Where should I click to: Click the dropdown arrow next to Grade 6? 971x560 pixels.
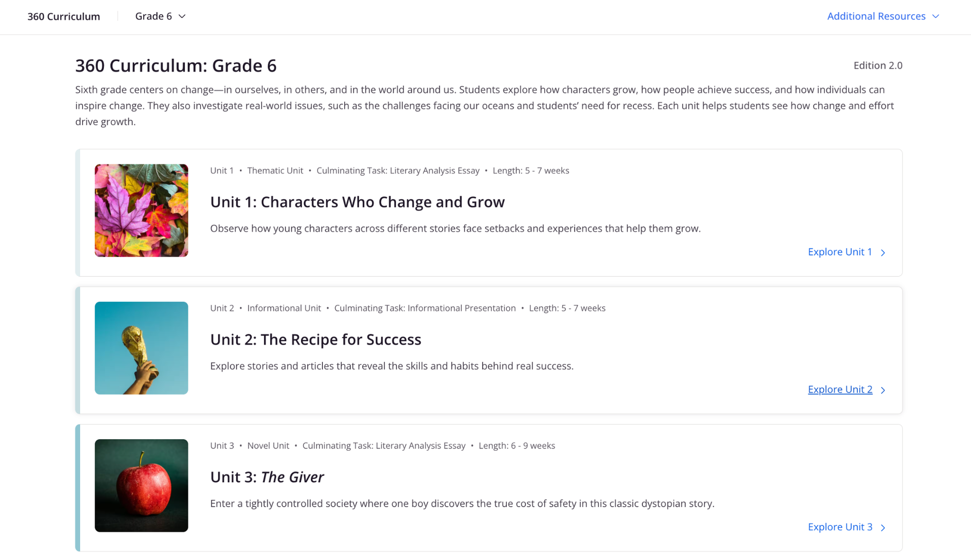pos(182,16)
